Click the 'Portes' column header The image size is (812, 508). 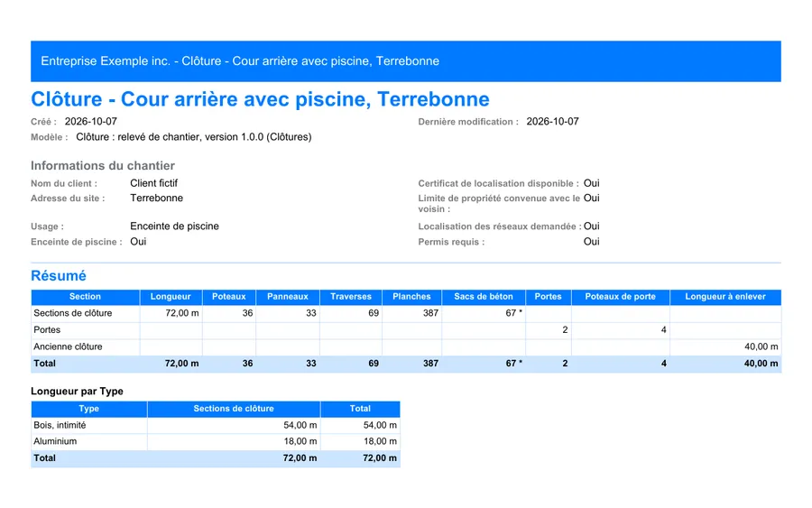[548, 297]
